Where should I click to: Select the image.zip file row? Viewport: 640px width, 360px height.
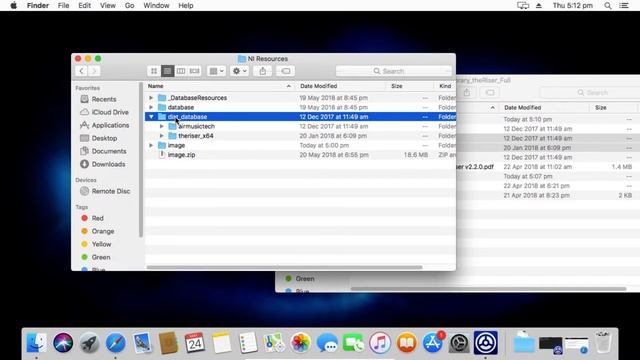click(300, 155)
